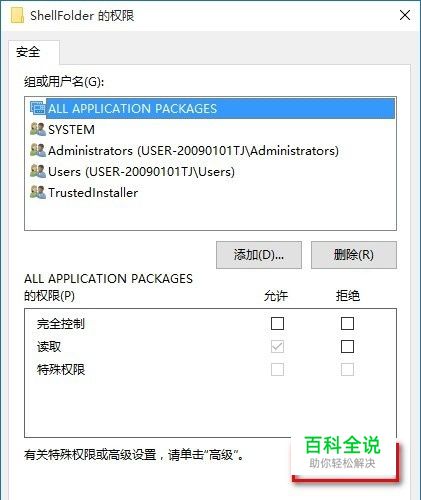
Task: Click the 删除(R) button
Action: [354, 255]
